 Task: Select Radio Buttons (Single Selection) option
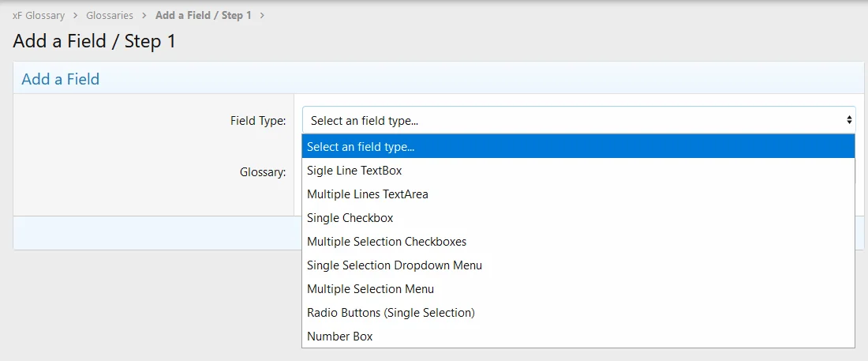point(391,313)
